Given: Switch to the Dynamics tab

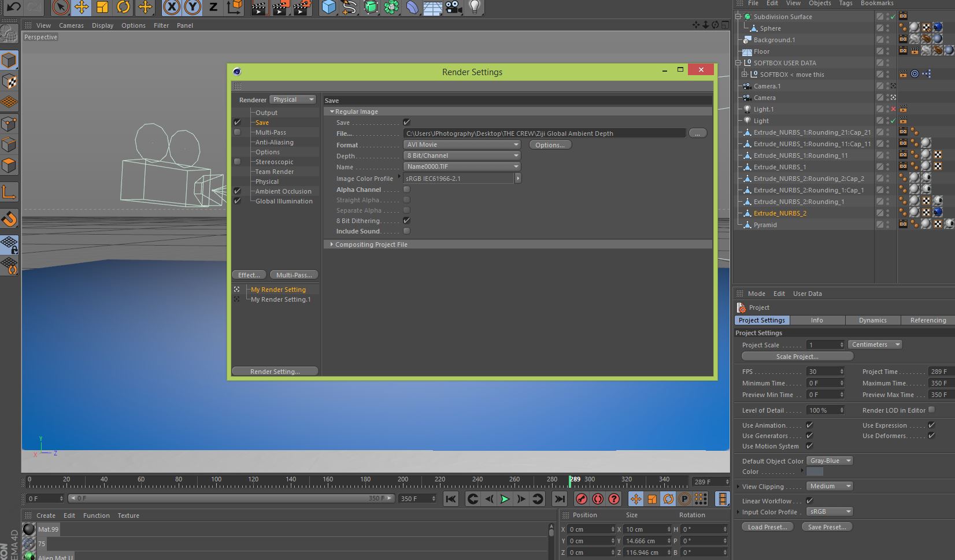Looking at the screenshot, I should (872, 320).
